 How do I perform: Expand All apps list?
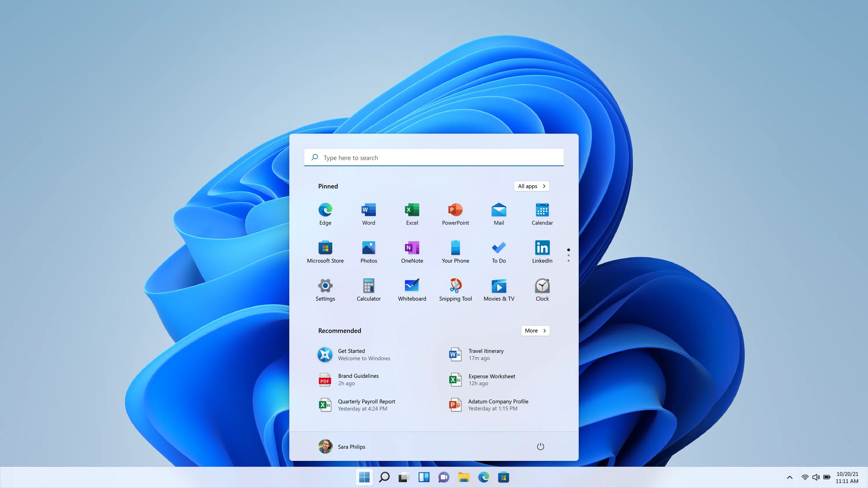[x=531, y=186]
